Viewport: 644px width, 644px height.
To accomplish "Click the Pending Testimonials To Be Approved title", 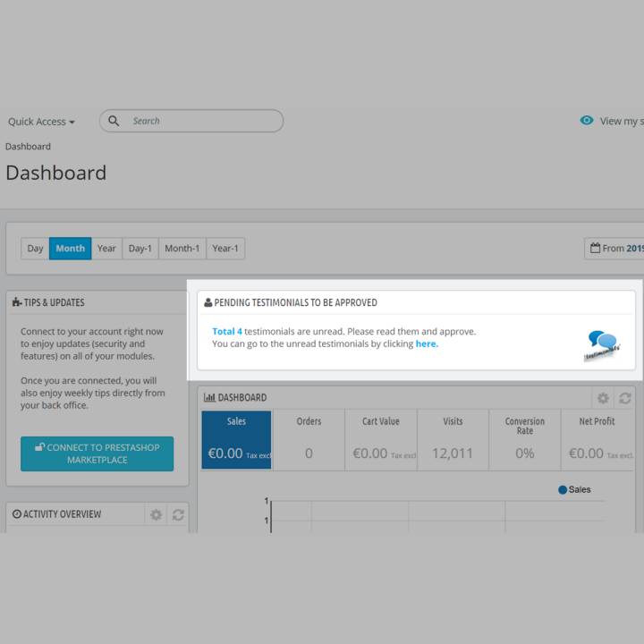I will click(296, 302).
